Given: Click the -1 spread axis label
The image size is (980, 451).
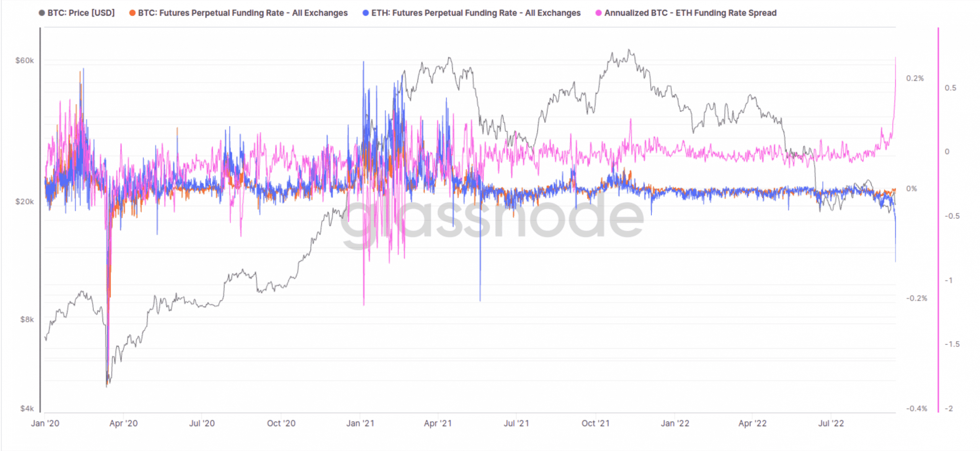Looking at the screenshot, I should pos(948,280).
